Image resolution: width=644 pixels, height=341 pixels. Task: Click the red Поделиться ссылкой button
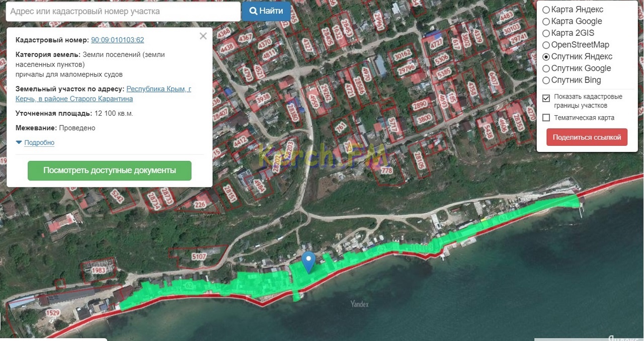[x=587, y=137]
